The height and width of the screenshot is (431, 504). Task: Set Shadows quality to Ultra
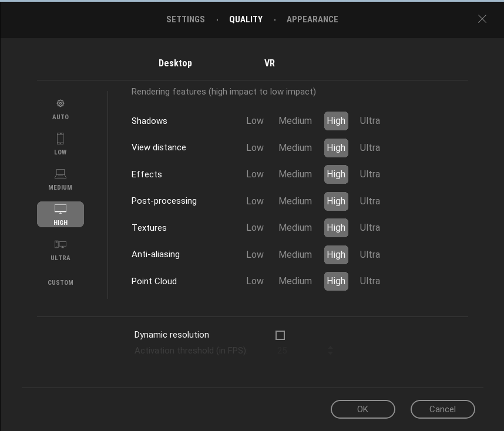(369, 121)
